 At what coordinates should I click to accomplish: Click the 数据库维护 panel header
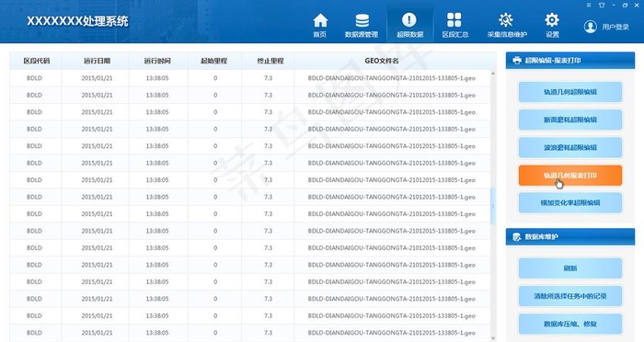pos(570,237)
